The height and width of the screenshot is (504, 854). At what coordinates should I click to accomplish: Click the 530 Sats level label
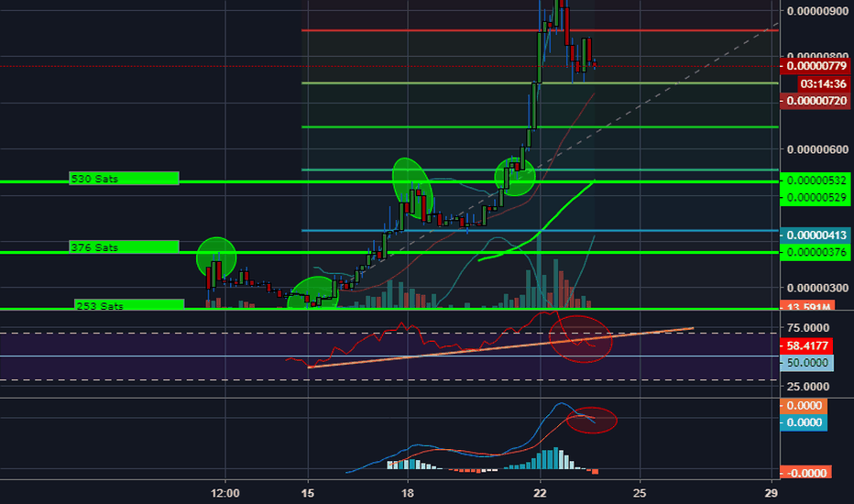coord(124,178)
